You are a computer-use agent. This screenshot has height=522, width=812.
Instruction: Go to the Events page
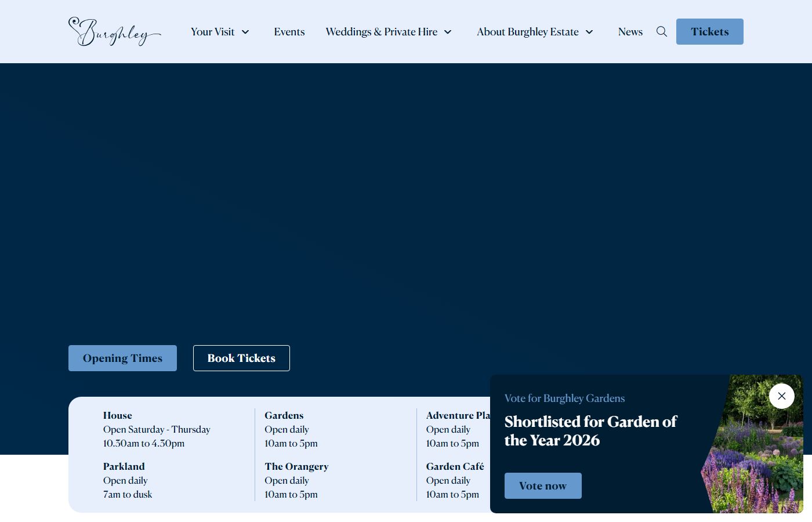click(x=289, y=32)
